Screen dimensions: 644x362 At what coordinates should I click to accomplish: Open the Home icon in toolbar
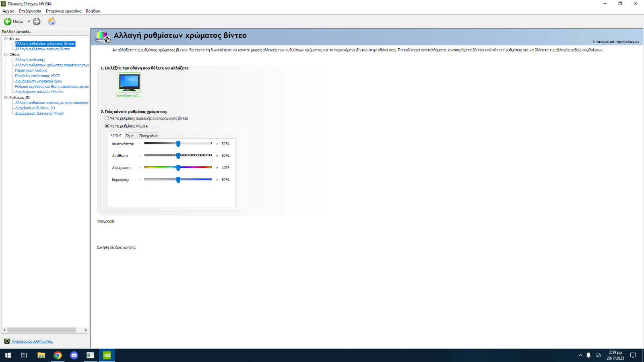click(52, 21)
